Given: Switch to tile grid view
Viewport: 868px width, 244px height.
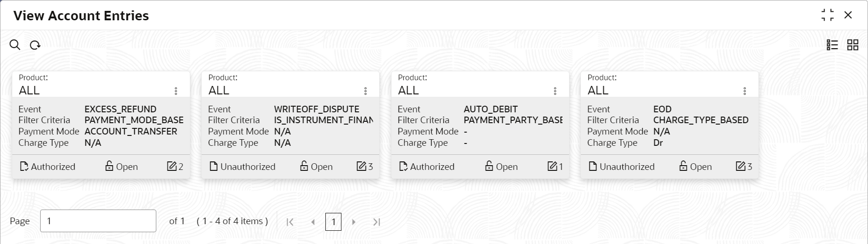Looking at the screenshot, I should [852, 45].
